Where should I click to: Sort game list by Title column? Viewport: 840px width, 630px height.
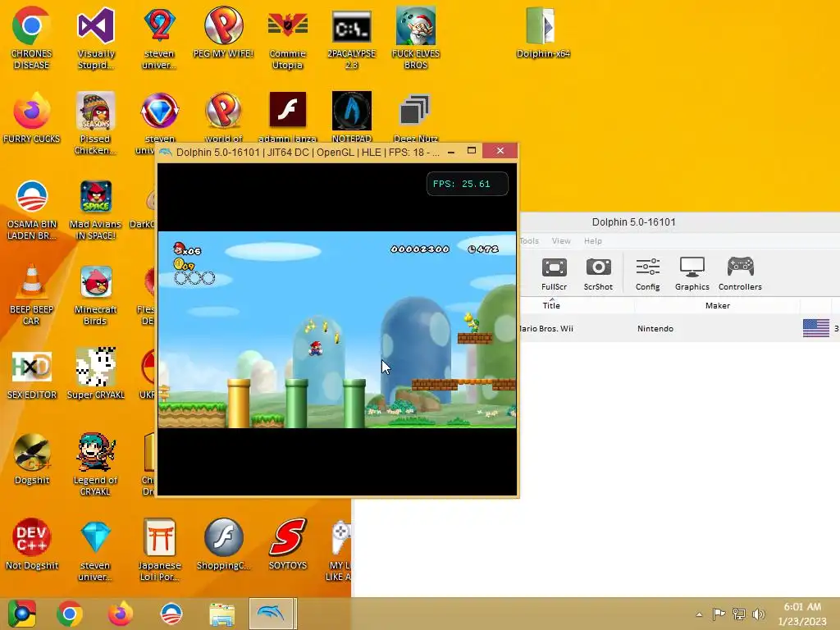(551, 305)
